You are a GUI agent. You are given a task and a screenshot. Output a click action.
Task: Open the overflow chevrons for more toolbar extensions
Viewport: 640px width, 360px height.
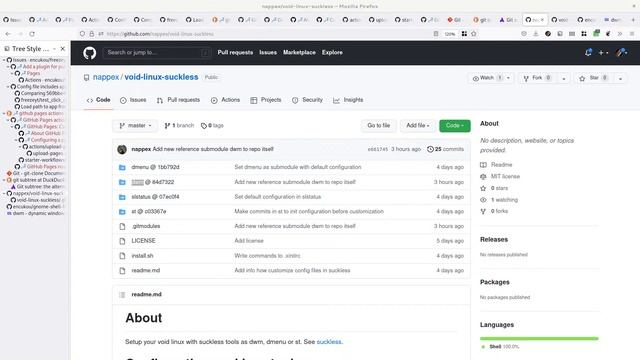620,34
